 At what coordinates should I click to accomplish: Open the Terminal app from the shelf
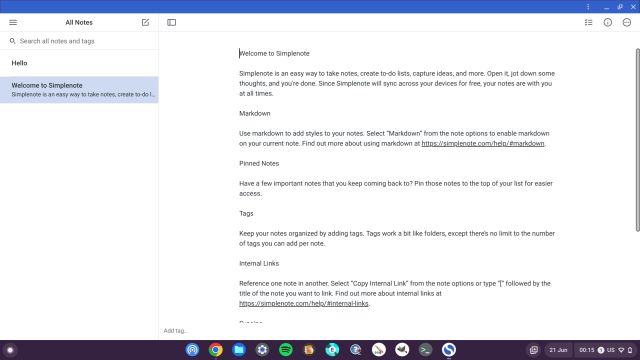pyautogui.click(x=425, y=350)
